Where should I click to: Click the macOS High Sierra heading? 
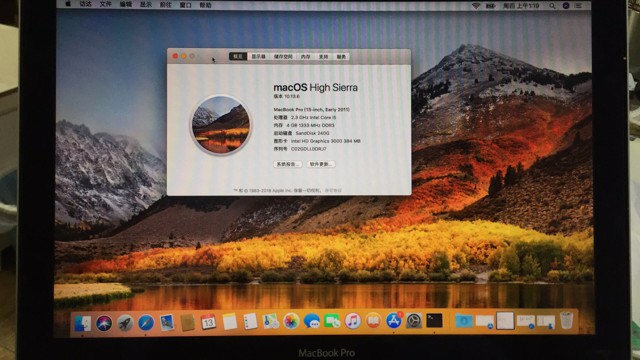(x=316, y=87)
